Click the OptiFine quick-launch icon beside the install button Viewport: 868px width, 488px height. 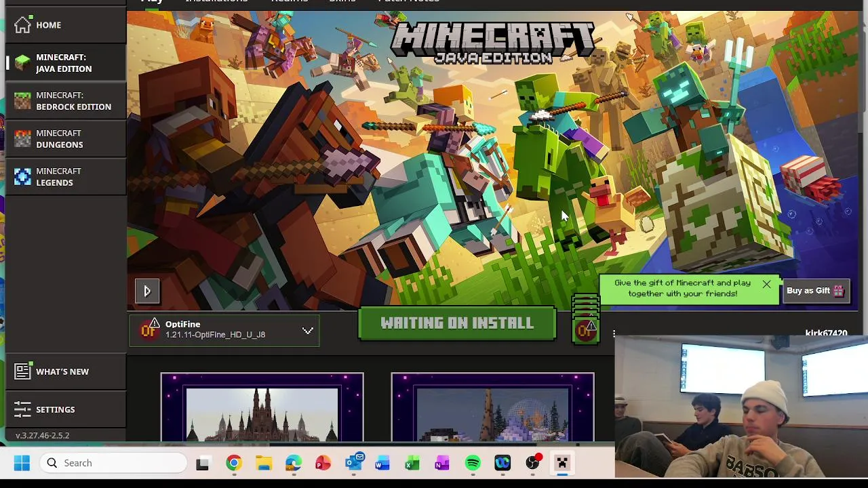[x=585, y=330]
